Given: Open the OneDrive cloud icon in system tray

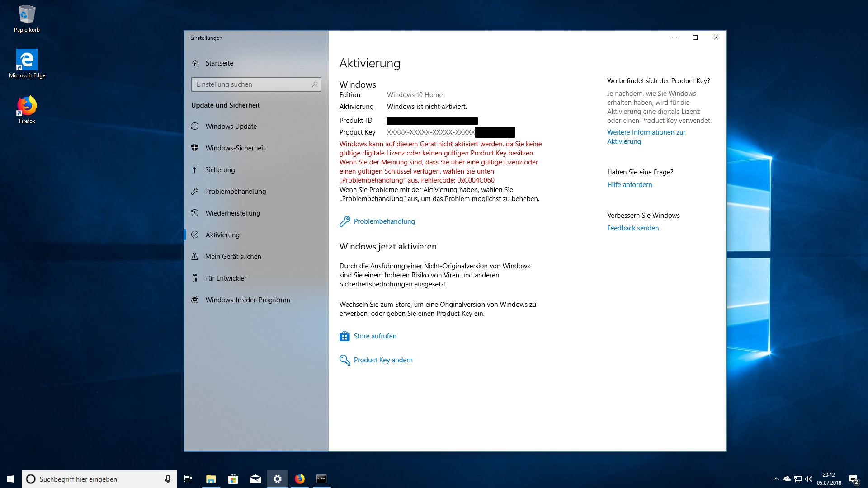Looking at the screenshot, I should pyautogui.click(x=786, y=479).
